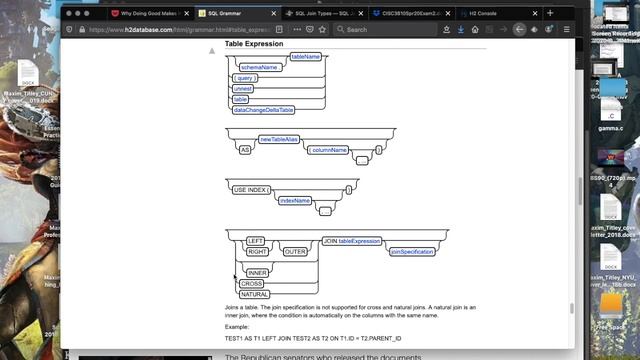Follow the indexName link
This screenshot has height=360, width=640.
tap(295, 200)
